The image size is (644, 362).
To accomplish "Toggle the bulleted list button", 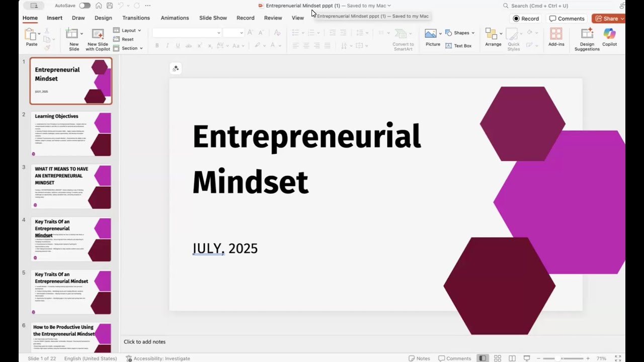I will coord(295,32).
